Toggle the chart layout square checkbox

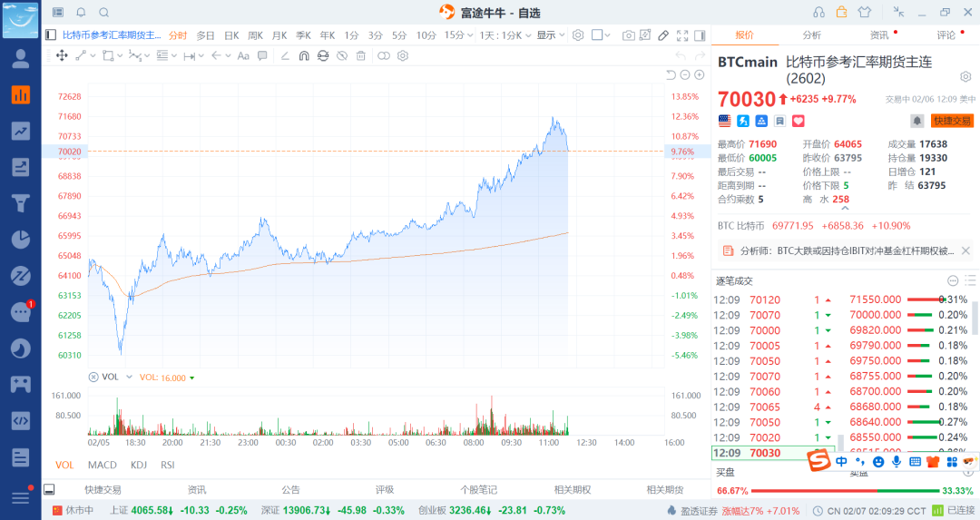tap(597, 35)
